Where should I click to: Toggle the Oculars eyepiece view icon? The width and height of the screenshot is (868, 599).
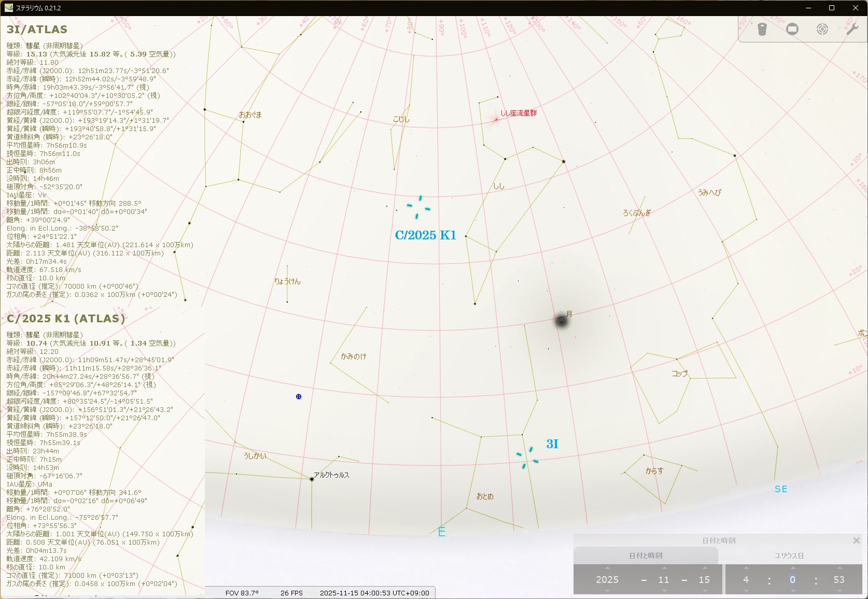(x=762, y=30)
